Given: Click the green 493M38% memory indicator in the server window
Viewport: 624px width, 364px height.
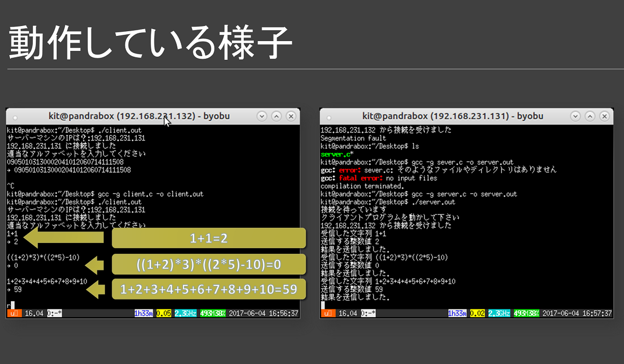Looking at the screenshot, I should click(x=526, y=313).
